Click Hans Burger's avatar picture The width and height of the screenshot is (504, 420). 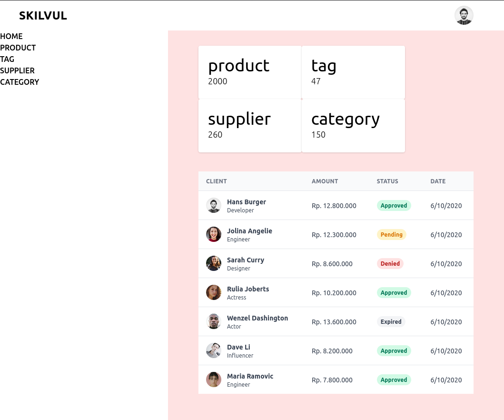pyautogui.click(x=214, y=206)
